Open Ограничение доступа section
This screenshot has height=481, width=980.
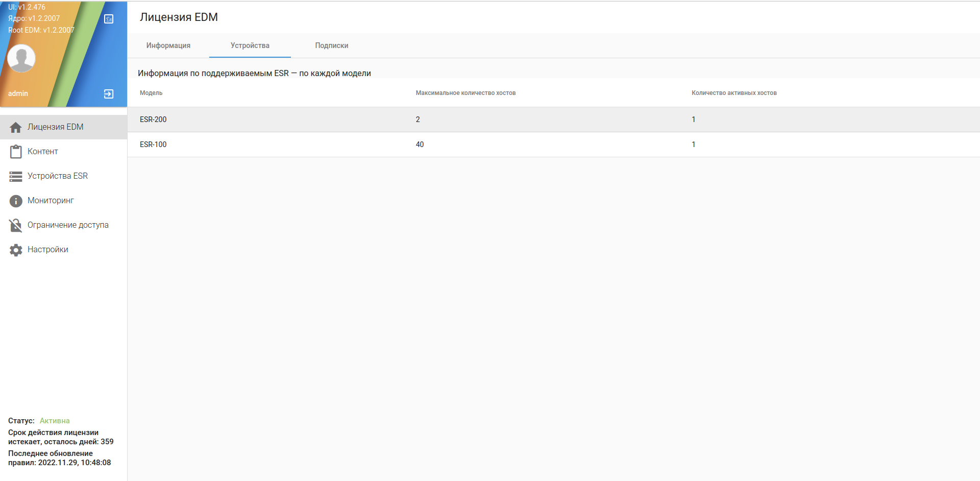click(x=63, y=225)
